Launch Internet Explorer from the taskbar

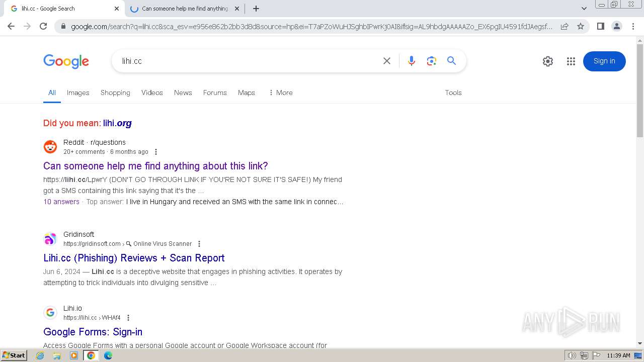[40, 355]
